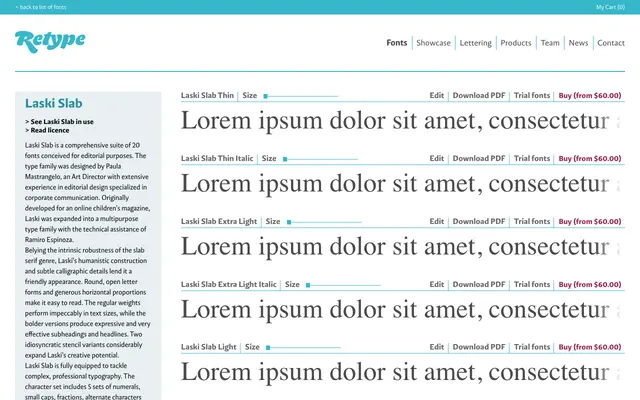640x400 pixels.
Task: Click the Laski Slab Extra Light font name label
Action: [219, 221]
